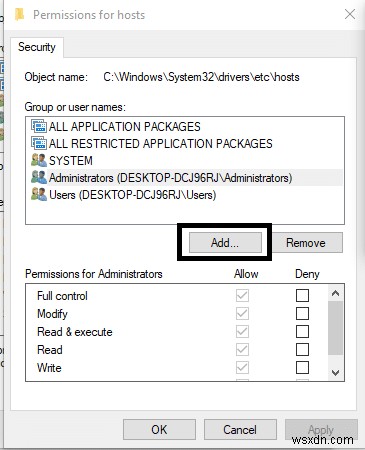This screenshot has width=365, height=450.
Task: Check Deny for Write permission
Action: [302, 367]
